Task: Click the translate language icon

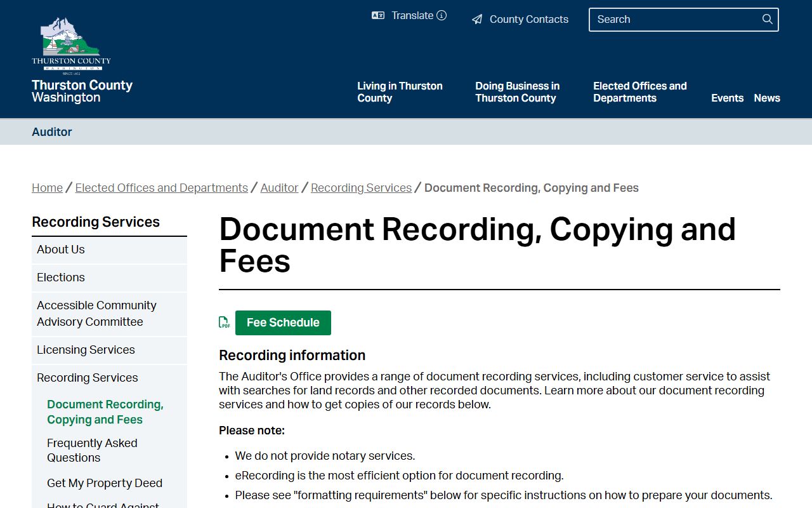Action: tap(378, 15)
